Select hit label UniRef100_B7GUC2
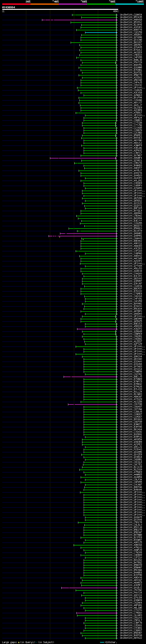The width and height of the screenshot is (146, 644). [131, 50]
